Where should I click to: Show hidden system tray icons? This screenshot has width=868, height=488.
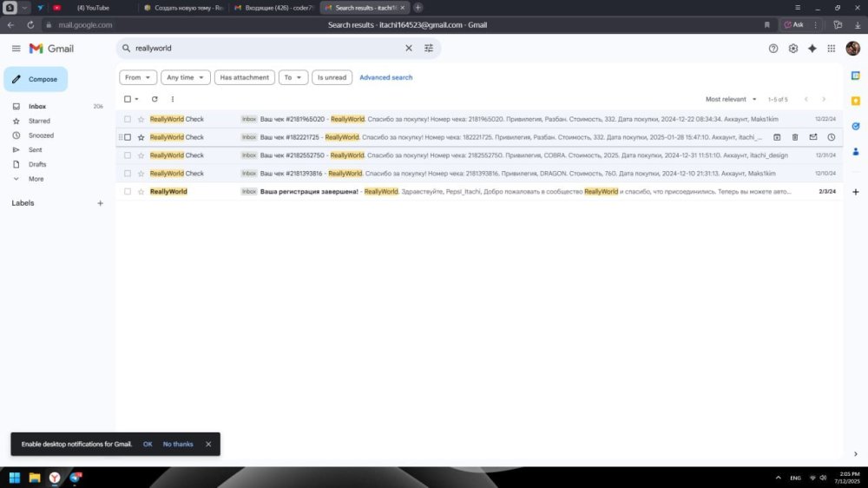779,478
